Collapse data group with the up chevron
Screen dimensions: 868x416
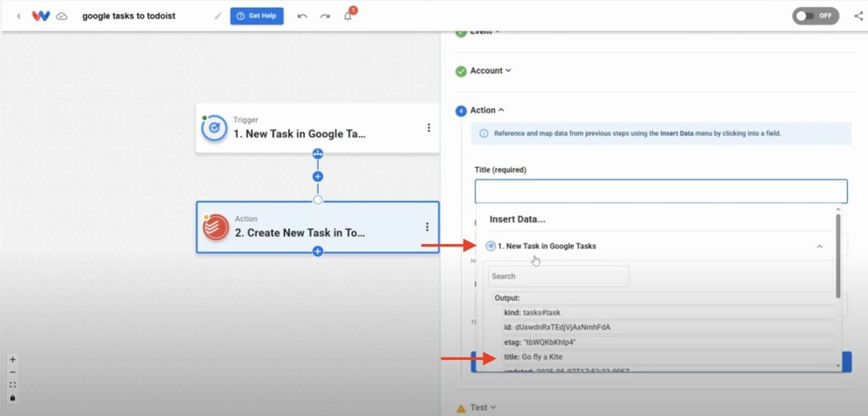(x=820, y=247)
